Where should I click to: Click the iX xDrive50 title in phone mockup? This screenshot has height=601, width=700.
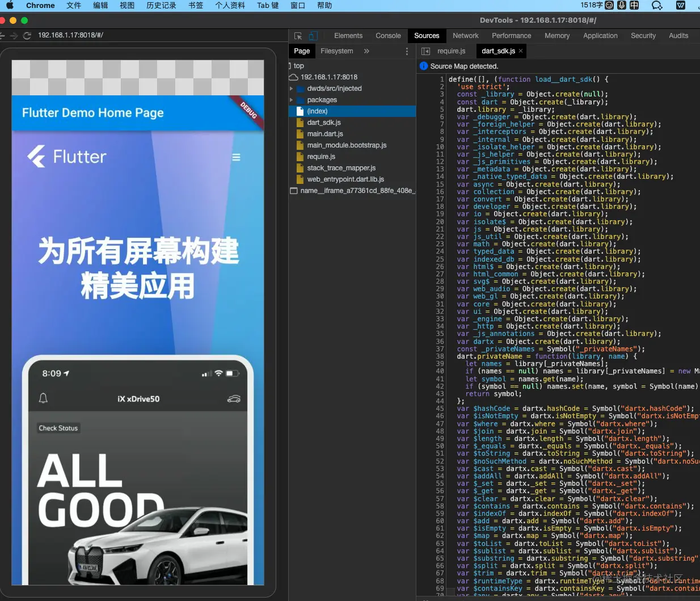pyautogui.click(x=138, y=399)
